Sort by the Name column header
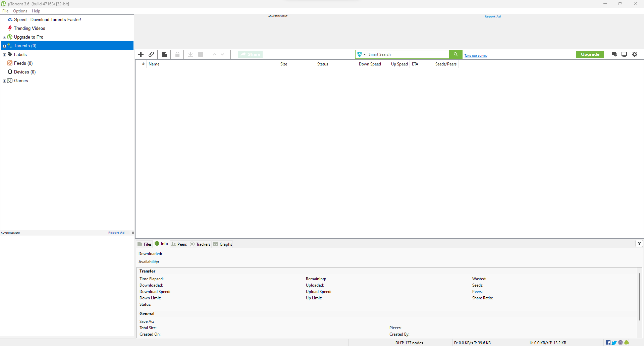The image size is (644, 346). point(208,64)
